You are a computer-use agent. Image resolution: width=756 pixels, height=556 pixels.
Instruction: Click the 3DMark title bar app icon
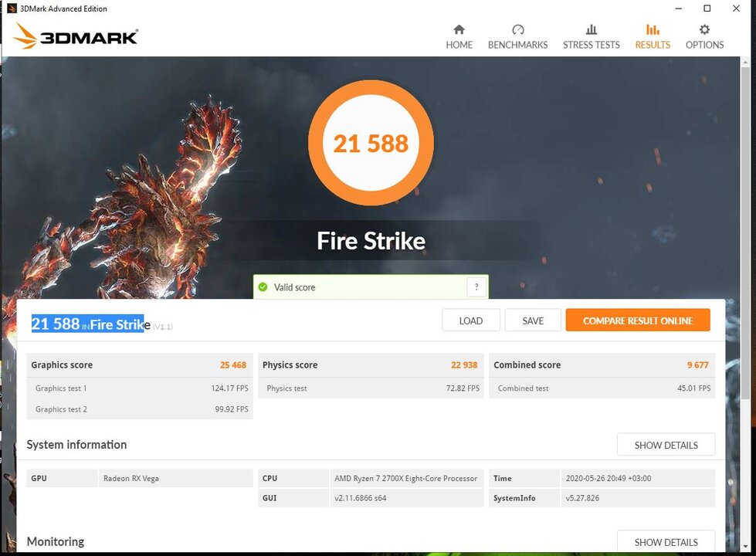[12, 8]
